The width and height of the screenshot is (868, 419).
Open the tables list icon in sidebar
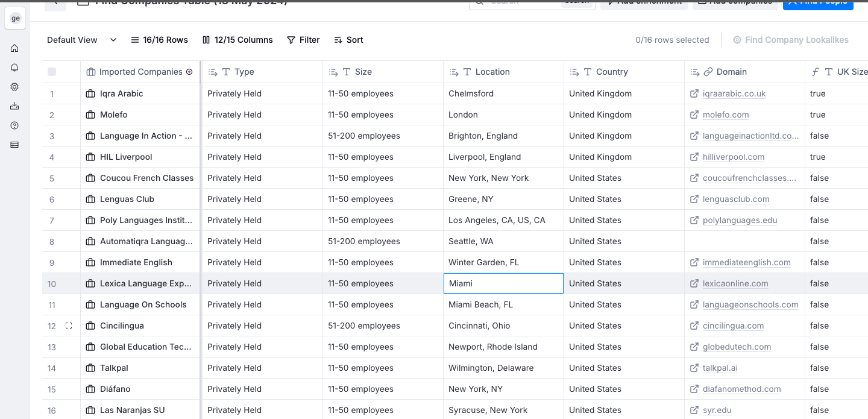(x=14, y=145)
